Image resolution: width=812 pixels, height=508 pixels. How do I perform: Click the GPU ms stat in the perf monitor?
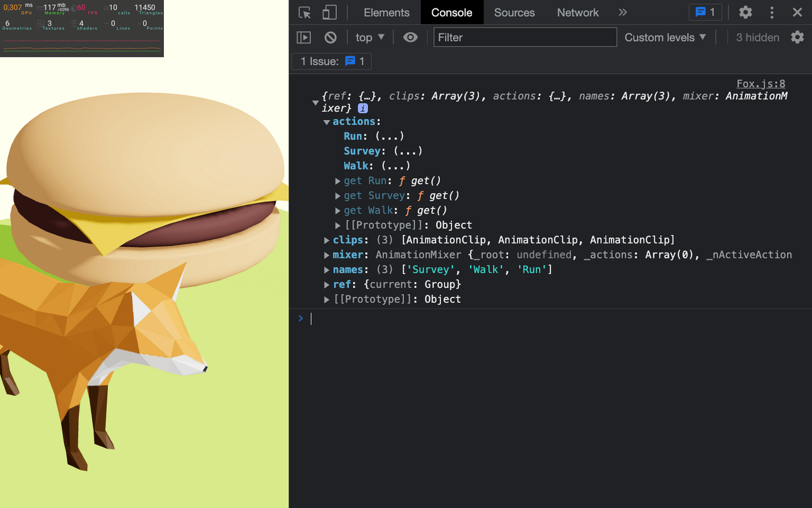click(18, 8)
